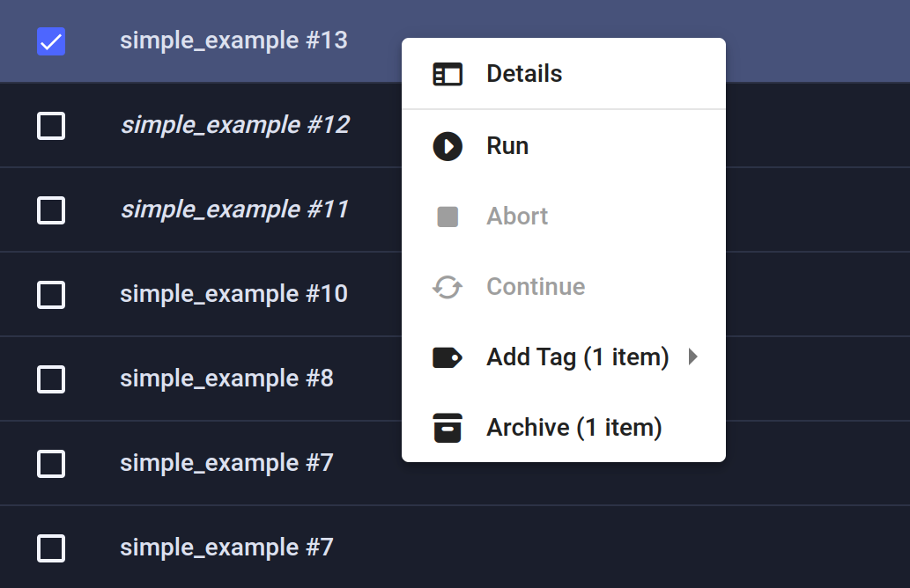Screen dimensions: 910x588
Task: Select the "Run" text in the context menu
Action: pos(507,146)
